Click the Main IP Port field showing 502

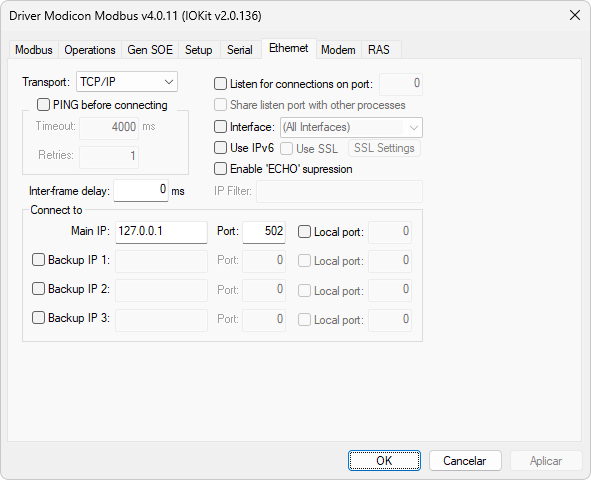pyautogui.click(x=264, y=232)
